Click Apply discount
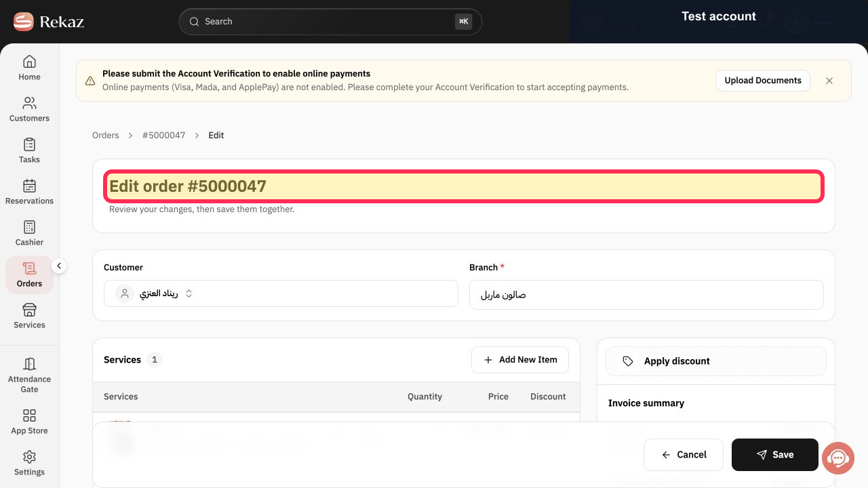This screenshot has width=868, height=488. pos(716,361)
